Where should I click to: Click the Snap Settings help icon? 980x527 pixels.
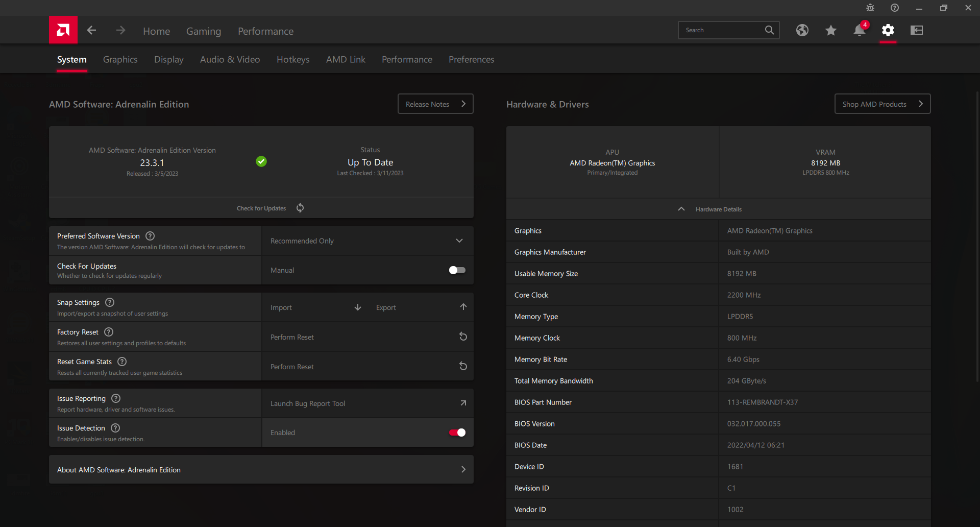(110, 302)
